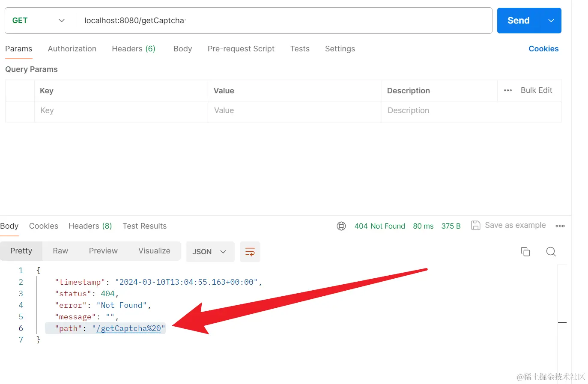
Task: Select the Raw view mode
Action: click(x=60, y=251)
